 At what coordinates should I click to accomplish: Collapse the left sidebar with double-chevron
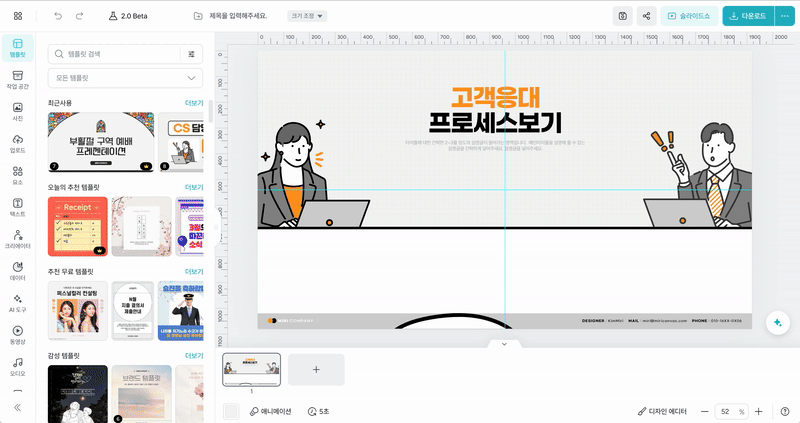(x=17, y=407)
